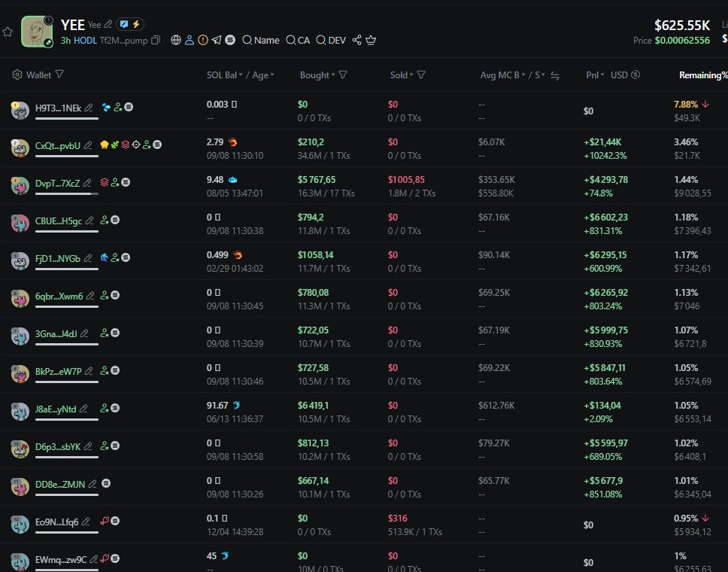Click target sniper tag on CxQt...pvbU
This screenshot has width=728, height=572.
point(136,145)
